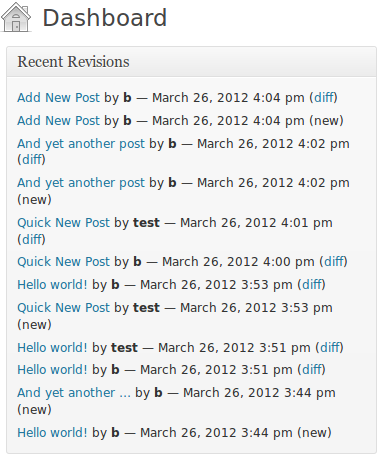Screen dimensions: 382x457
Task: View diff for Hello world! 3:53 pm
Action: (311, 285)
